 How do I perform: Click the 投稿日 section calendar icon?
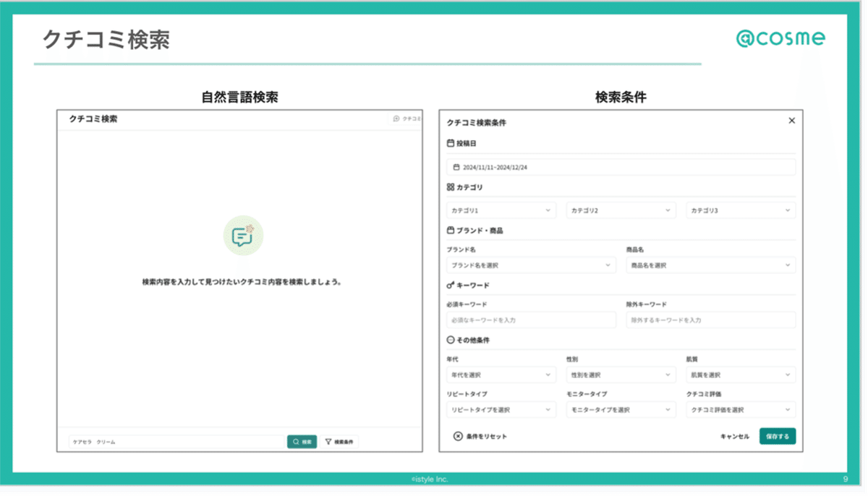pos(451,143)
